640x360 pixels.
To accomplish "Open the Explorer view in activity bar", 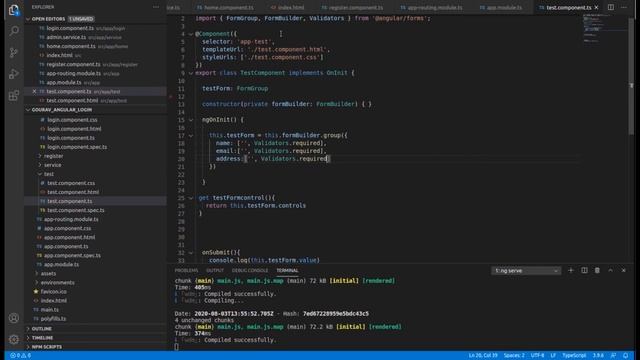I will (13, 9).
